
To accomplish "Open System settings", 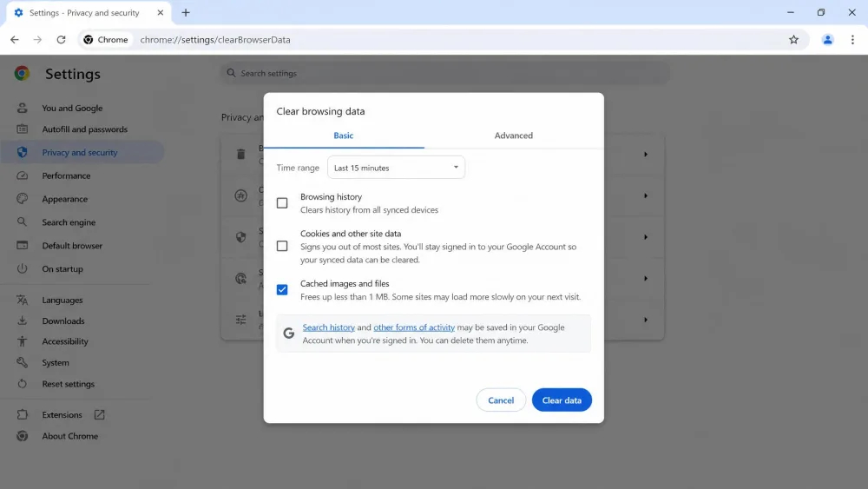I will (x=56, y=362).
